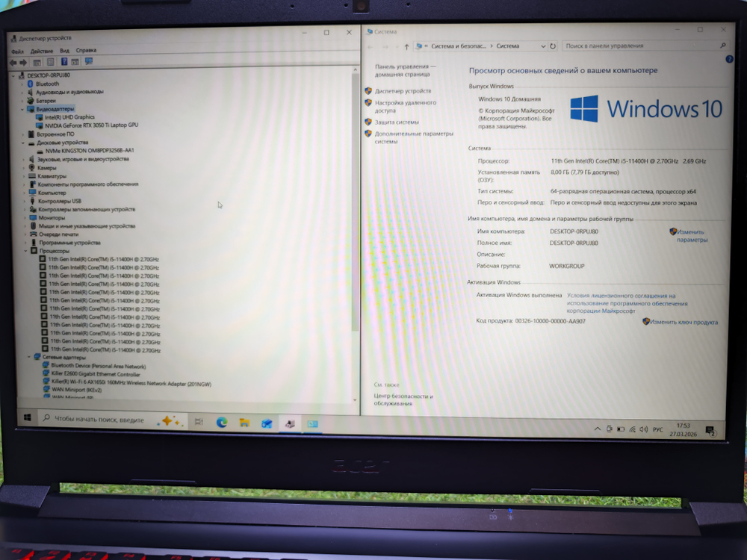The width and height of the screenshot is (747, 560).
Task: Click blue Help icon in Device Manager toolbar
Action: [64, 62]
